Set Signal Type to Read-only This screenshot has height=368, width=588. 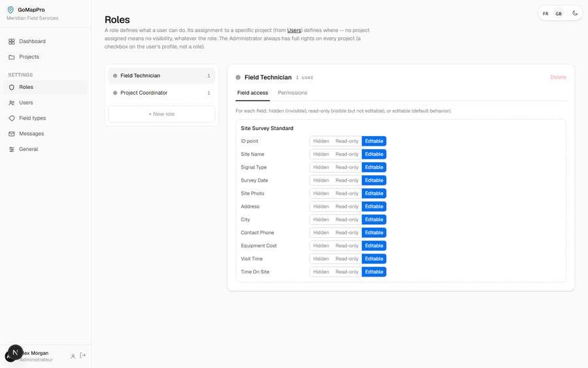click(x=347, y=168)
